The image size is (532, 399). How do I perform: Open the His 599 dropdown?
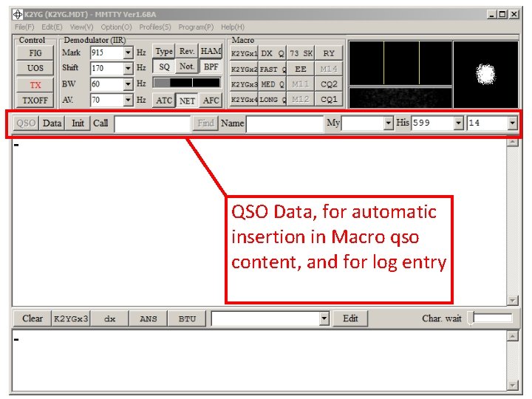click(458, 123)
